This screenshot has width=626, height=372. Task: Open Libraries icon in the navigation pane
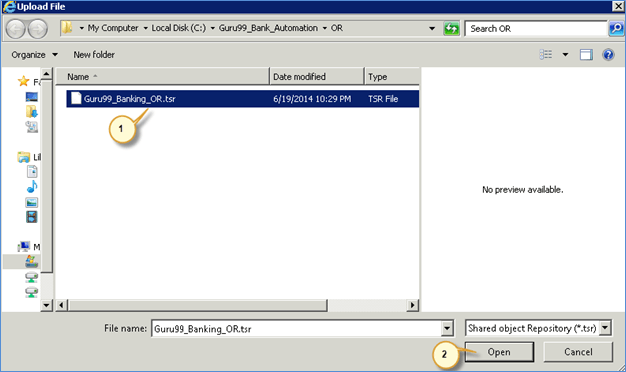click(x=24, y=157)
